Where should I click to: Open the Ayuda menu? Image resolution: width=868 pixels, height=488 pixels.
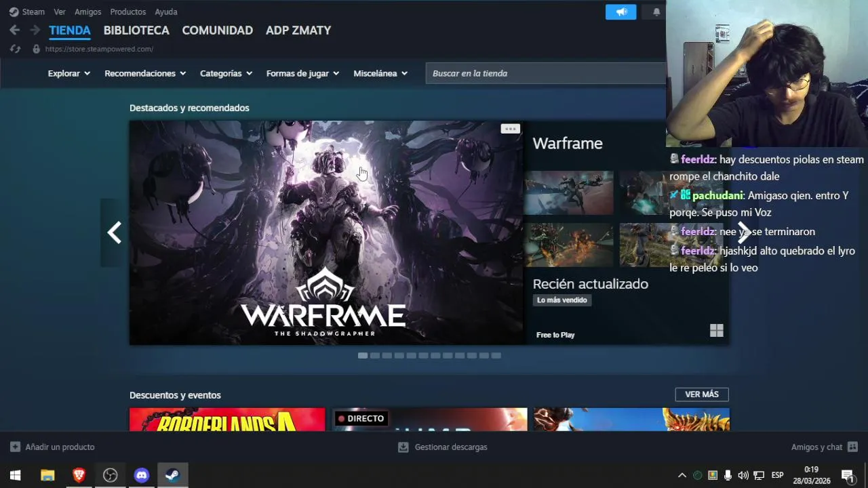(166, 12)
